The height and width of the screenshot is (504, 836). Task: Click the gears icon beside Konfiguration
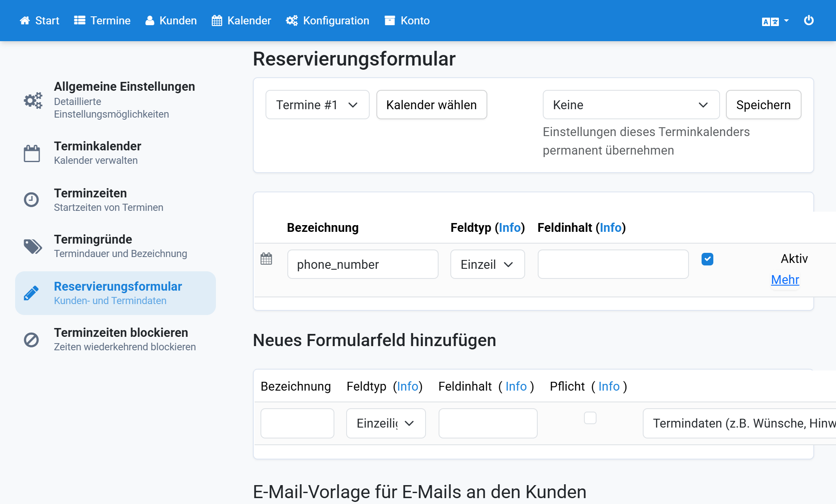click(x=292, y=21)
